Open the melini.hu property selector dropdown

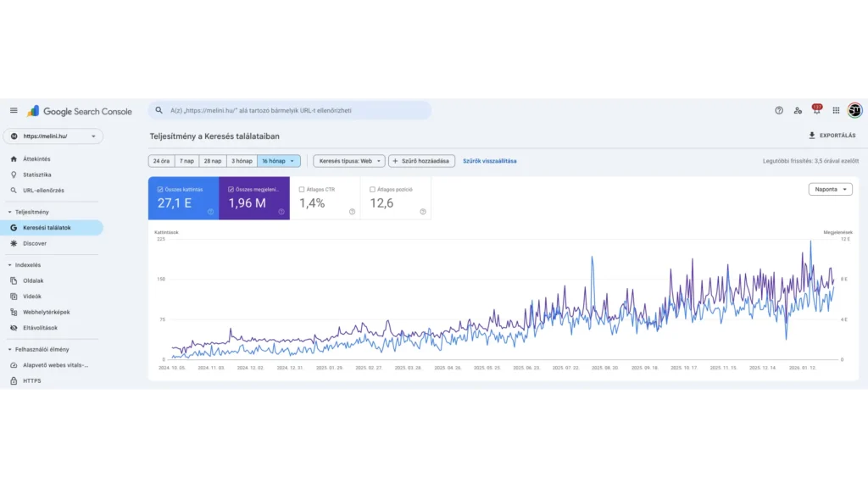click(x=53, y=136)
